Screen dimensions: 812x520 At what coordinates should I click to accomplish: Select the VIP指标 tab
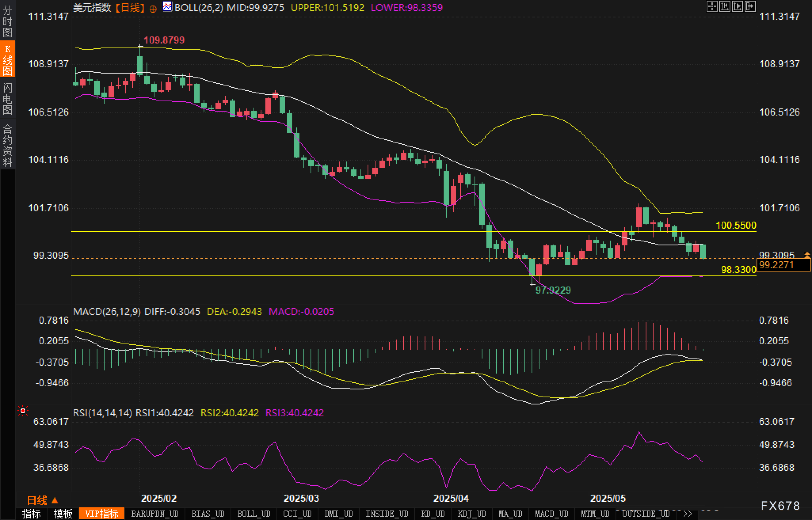[x=102, y=514]
